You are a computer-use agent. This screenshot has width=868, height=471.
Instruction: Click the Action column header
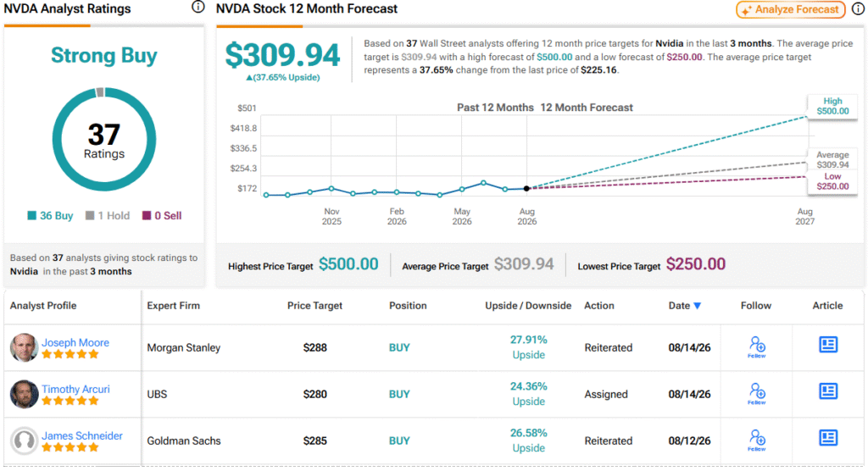599,306
